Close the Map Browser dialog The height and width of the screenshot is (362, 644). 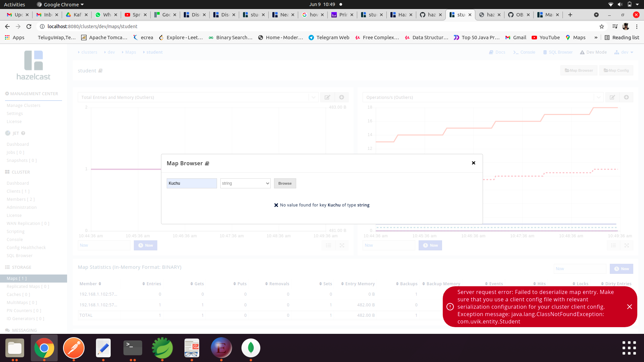pos(474,163)
